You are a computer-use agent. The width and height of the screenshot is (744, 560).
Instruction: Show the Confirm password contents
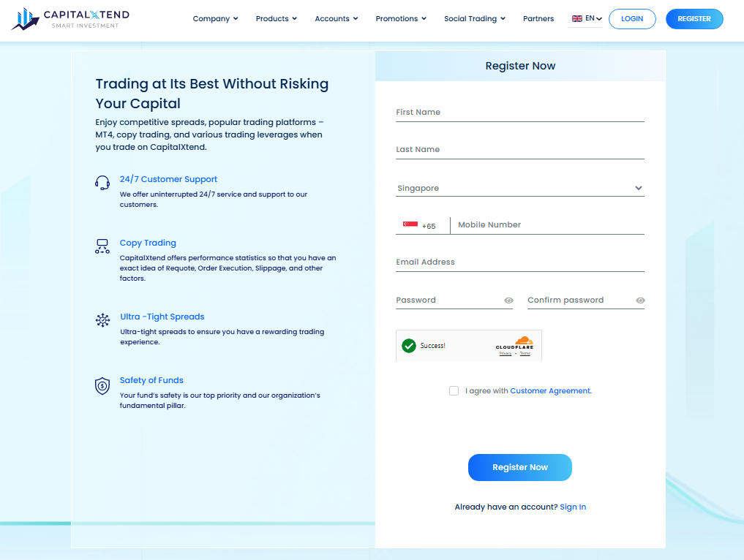point(640,300)
